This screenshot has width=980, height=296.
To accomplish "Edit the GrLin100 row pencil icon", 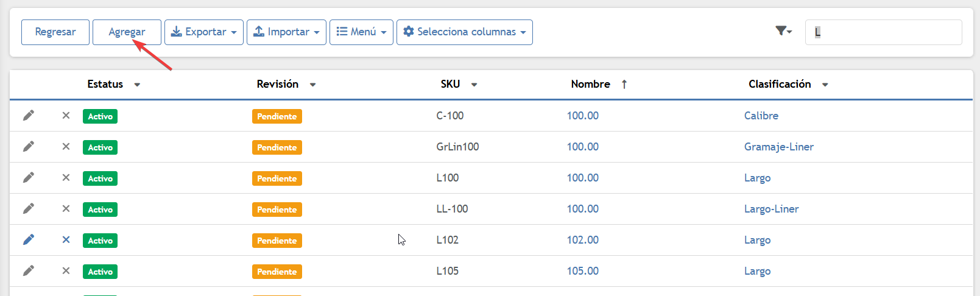I will pos(29,147).
